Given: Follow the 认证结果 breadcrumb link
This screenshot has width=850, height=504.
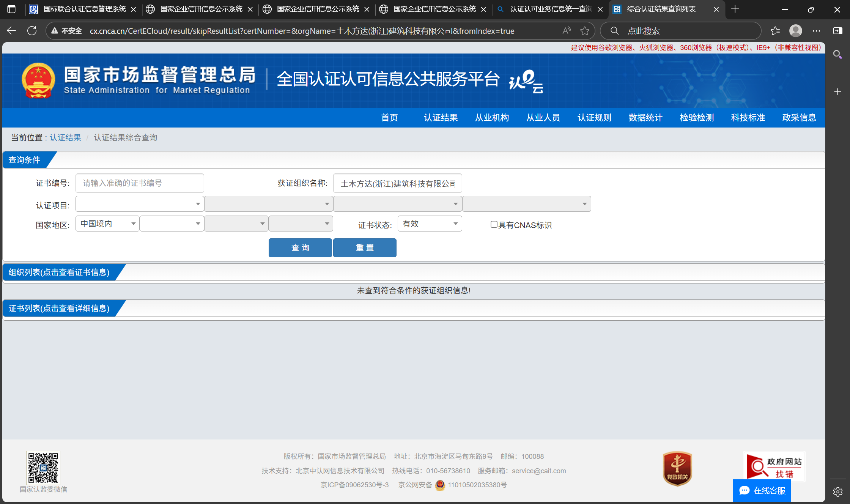Looking at the screenshot, I should 65,137.
